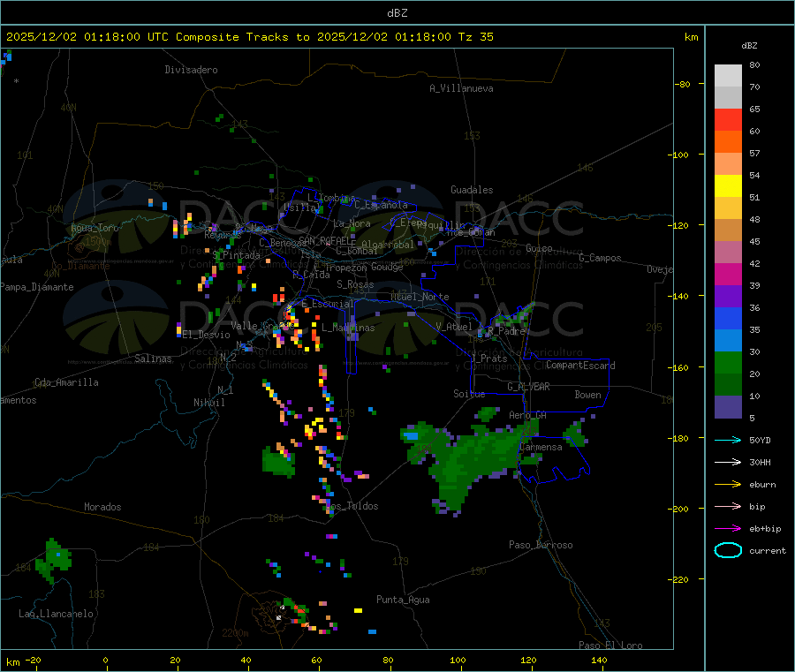Click the Aero_GA map label
This screenshot has width=795, height=672.
[x=528, y=415]
